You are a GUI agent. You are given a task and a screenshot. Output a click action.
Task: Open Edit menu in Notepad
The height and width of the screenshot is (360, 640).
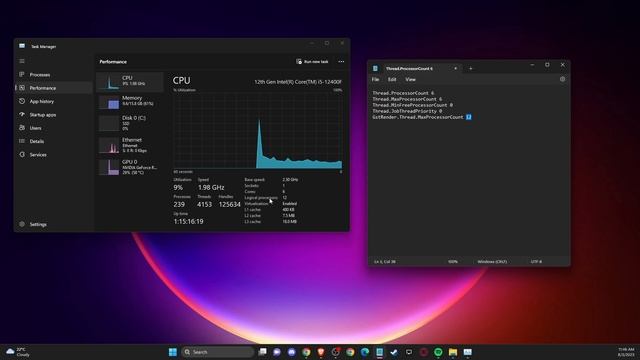coord(392,80)
